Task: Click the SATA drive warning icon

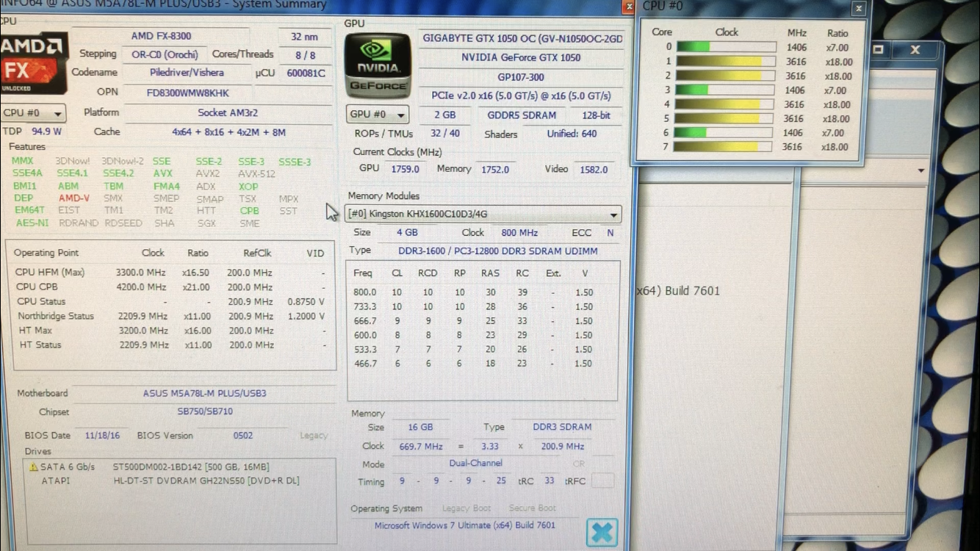Action: pyautogui.click(x=33, y=467)
